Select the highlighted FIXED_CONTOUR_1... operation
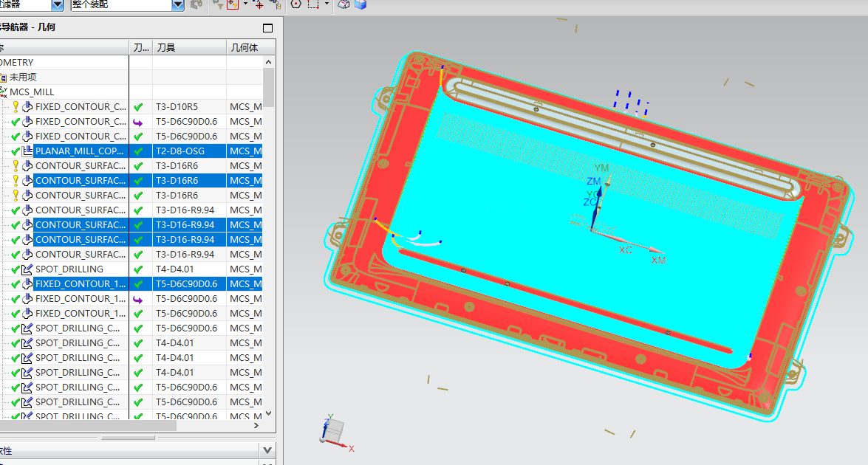 [x=81, y=283]
